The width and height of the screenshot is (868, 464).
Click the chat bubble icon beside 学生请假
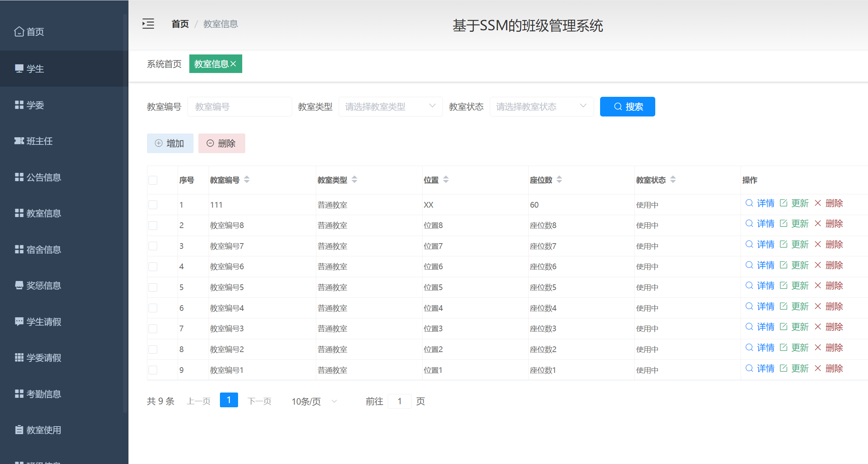19,321
